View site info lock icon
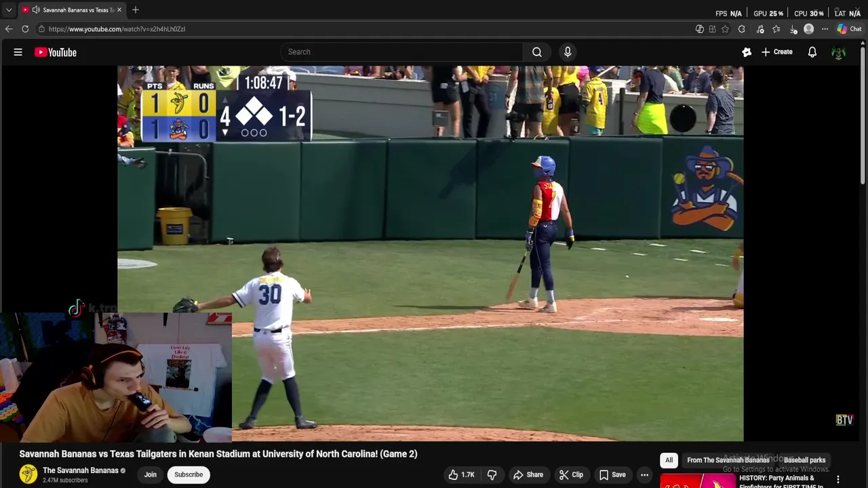868x488 pixels. click(x=41, y=29)
